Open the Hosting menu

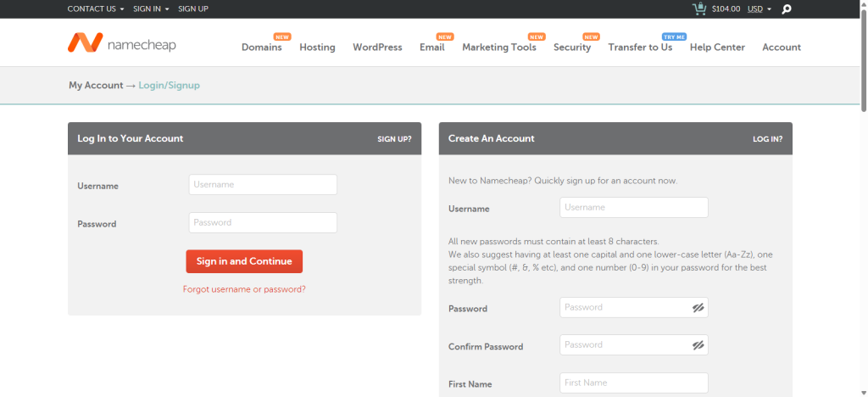coord(317,47)
